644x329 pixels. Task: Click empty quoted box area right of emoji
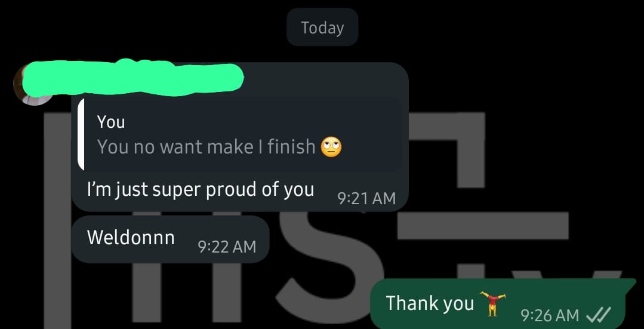click(x=372, y=147)
